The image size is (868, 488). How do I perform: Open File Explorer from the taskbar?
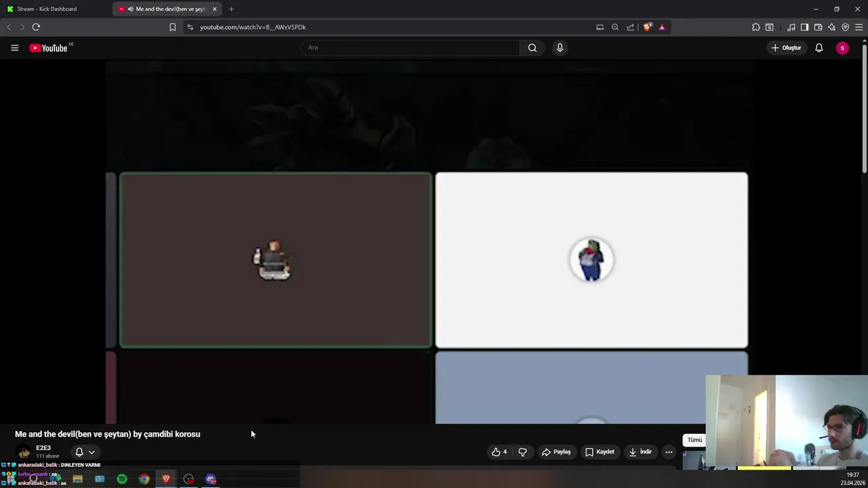(77, 479)
